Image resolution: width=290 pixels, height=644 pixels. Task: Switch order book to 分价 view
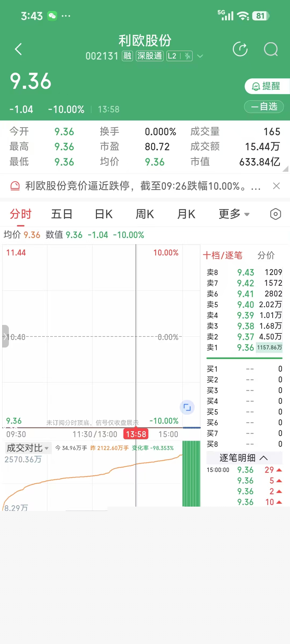tap(266, 255)
